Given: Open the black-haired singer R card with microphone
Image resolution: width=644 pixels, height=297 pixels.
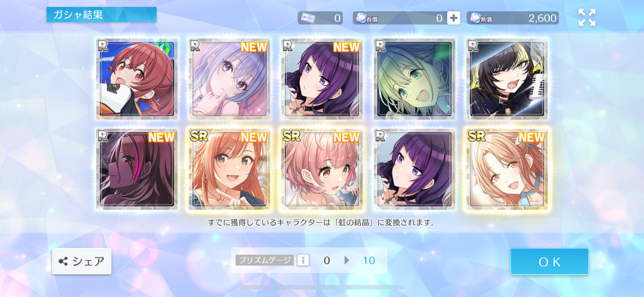Looking at the screenshot, I should 508,79.
